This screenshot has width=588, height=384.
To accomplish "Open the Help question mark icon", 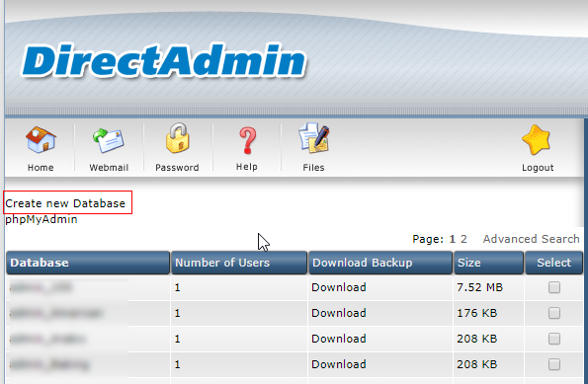I will tap(247, 140).
